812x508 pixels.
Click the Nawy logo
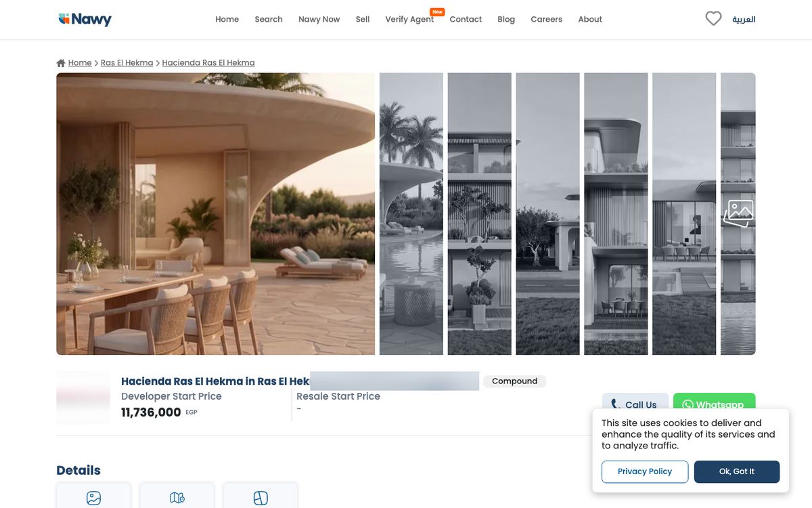(85, 19)
